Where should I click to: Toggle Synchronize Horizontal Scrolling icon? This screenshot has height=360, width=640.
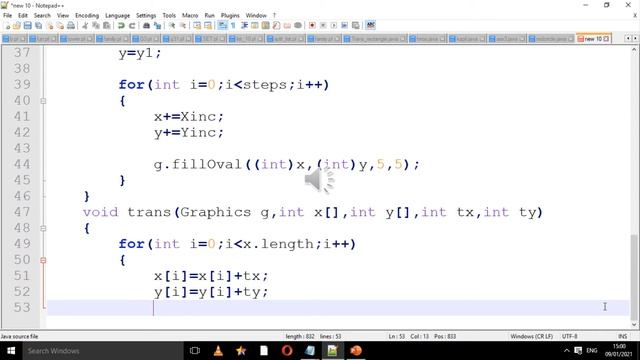[208, 26]
